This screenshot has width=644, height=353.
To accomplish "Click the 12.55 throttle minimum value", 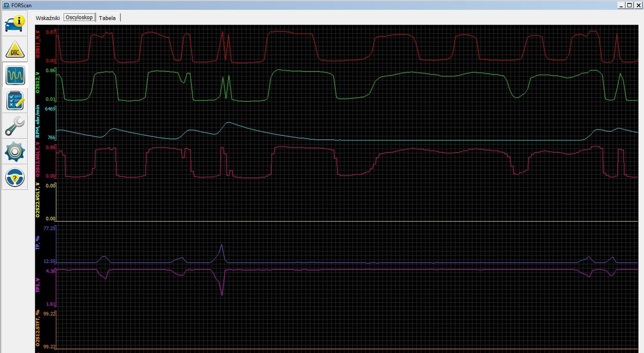I will click(x=49, y=261).
